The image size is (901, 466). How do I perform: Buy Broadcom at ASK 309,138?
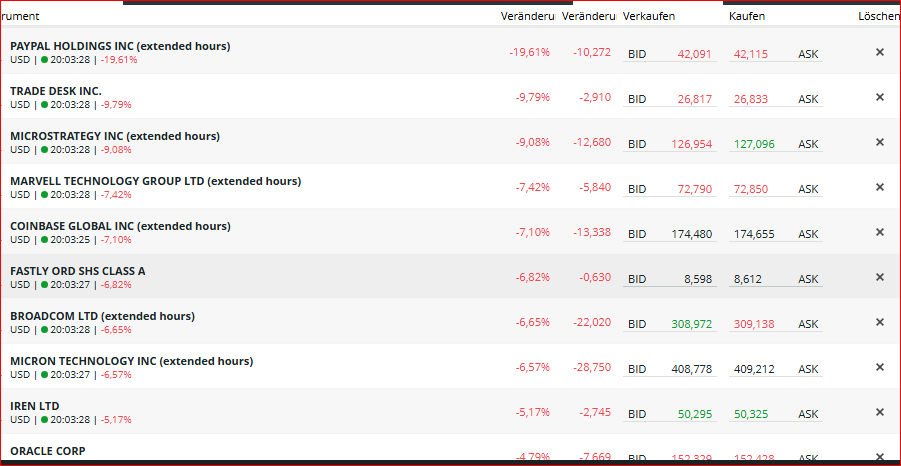[754, 324]
